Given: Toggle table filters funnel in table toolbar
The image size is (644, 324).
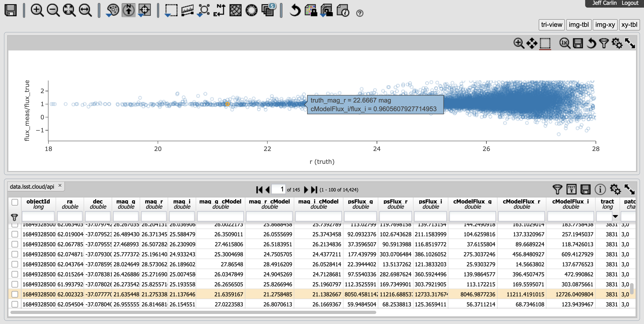Looking at the screenshot, I should [x=557, y=189].
